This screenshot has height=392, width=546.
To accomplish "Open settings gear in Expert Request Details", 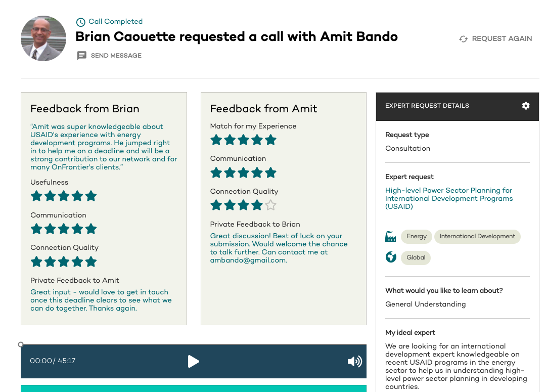I will [525, 106].
